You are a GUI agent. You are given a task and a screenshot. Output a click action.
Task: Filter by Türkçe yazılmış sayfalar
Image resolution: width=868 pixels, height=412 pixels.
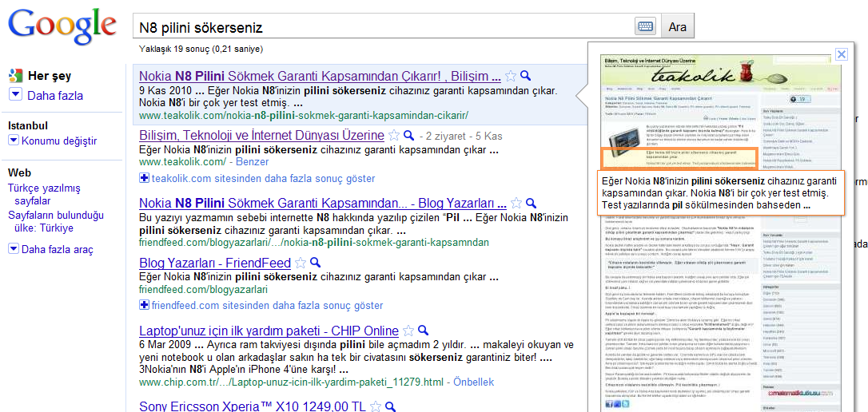(44, 195)
